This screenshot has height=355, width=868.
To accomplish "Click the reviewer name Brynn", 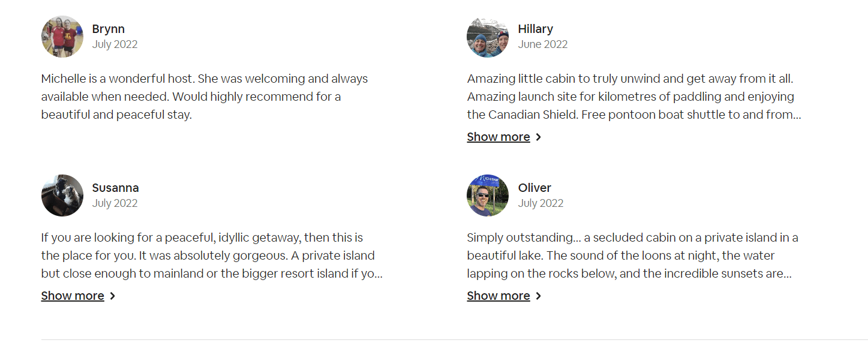I will [109, 29].
